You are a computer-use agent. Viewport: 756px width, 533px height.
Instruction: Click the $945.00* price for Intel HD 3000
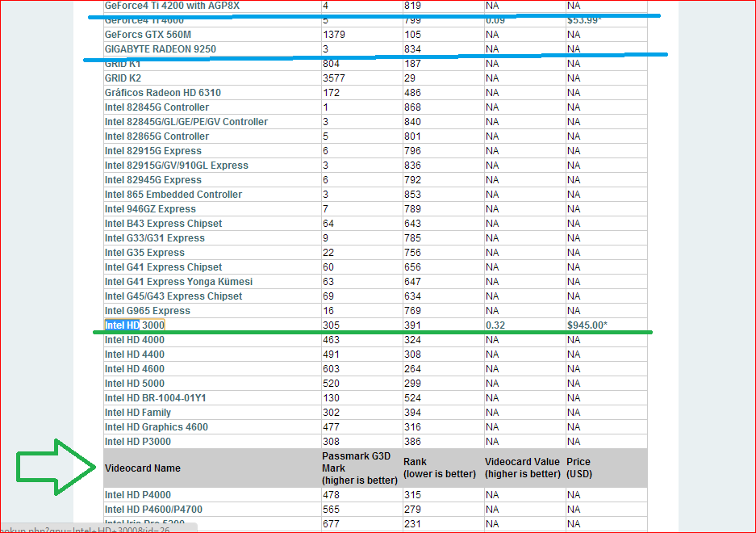[587, 325]
